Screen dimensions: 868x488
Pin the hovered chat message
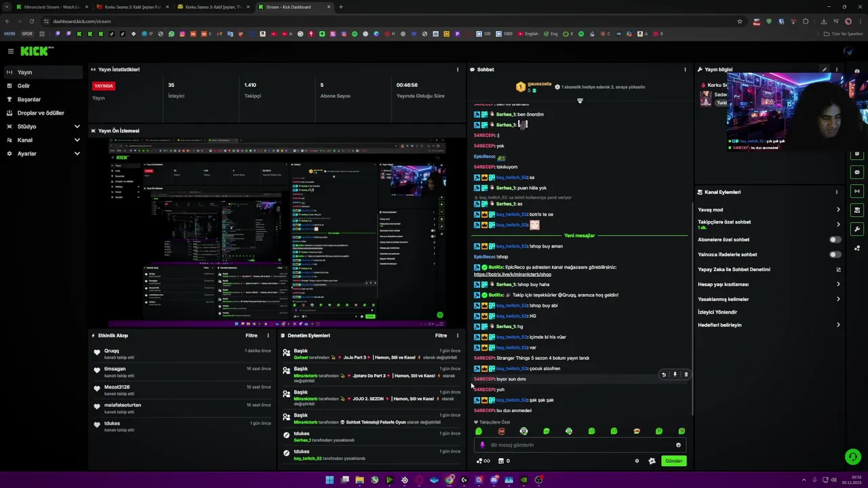pos(675,374)
